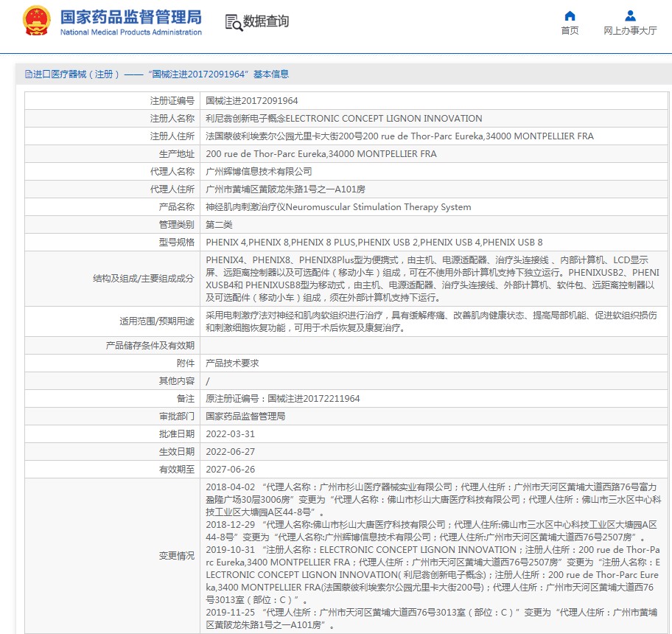The image size is (672, 634).
Task: Click the 网上办事大厅 user icon
Action: point(630,16)
